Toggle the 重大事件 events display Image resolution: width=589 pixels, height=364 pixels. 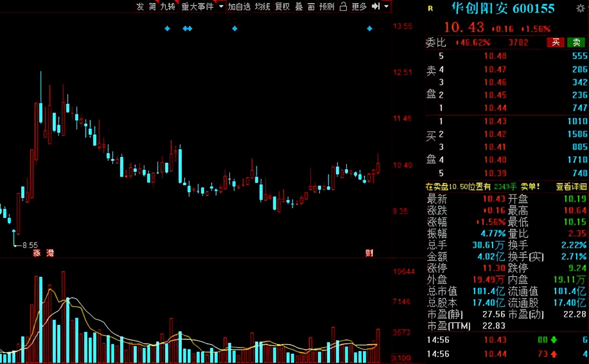198,6
